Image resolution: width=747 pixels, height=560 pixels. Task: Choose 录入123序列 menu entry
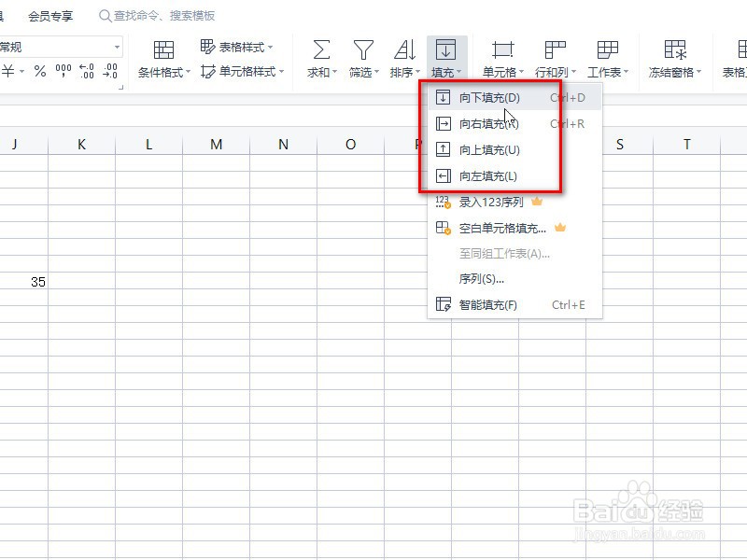click(515, 202)
